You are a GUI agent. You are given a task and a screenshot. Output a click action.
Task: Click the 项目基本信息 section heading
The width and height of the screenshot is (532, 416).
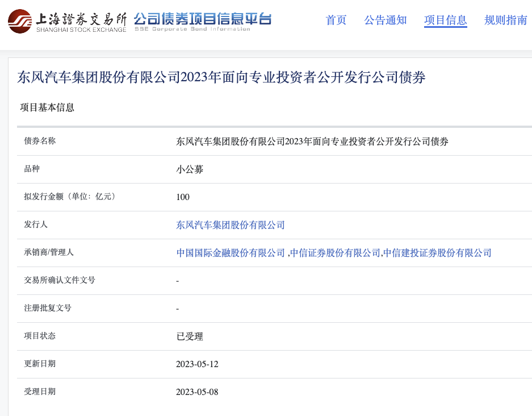[x=47, y=107]
